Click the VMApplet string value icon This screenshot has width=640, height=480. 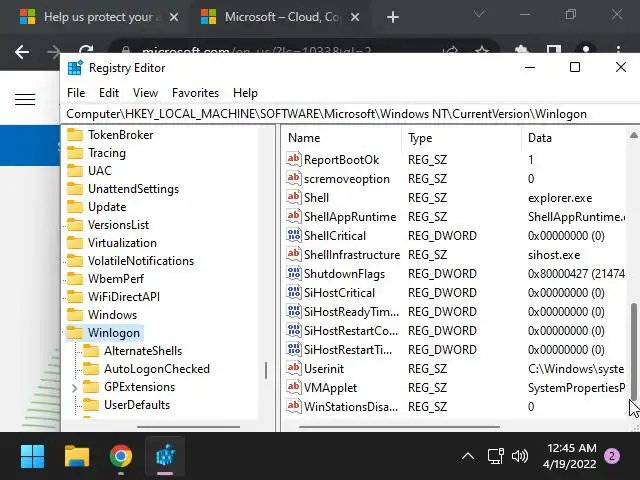click(294, 387)
